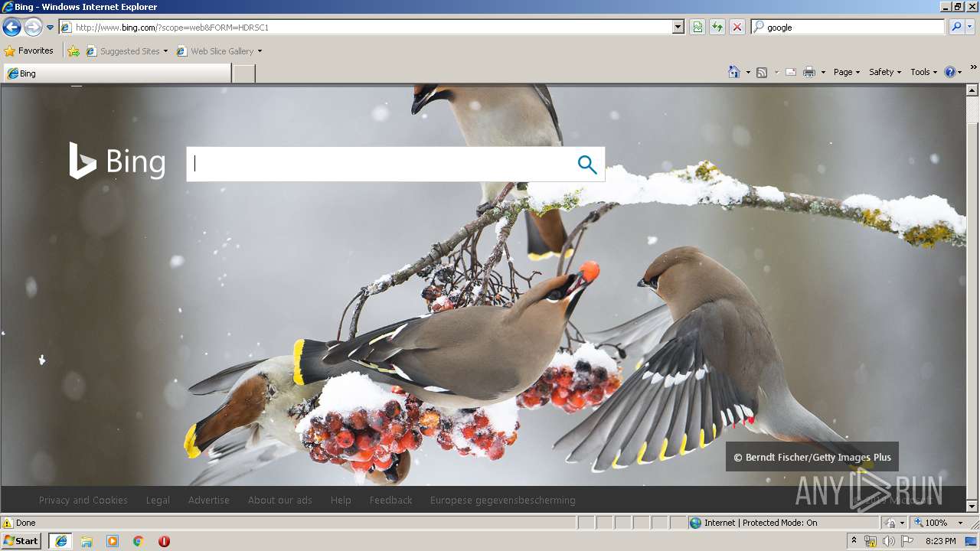Click the Back navigation arrow
The height and width of the screenshot is (551, 980).
pos(11,28)
